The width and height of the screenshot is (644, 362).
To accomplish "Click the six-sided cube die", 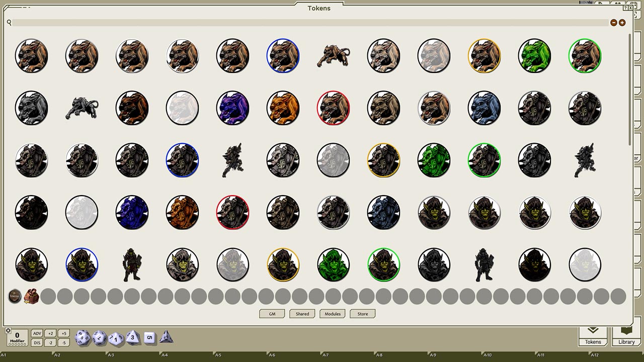I will pyautogui.click(x=149, y=338).
